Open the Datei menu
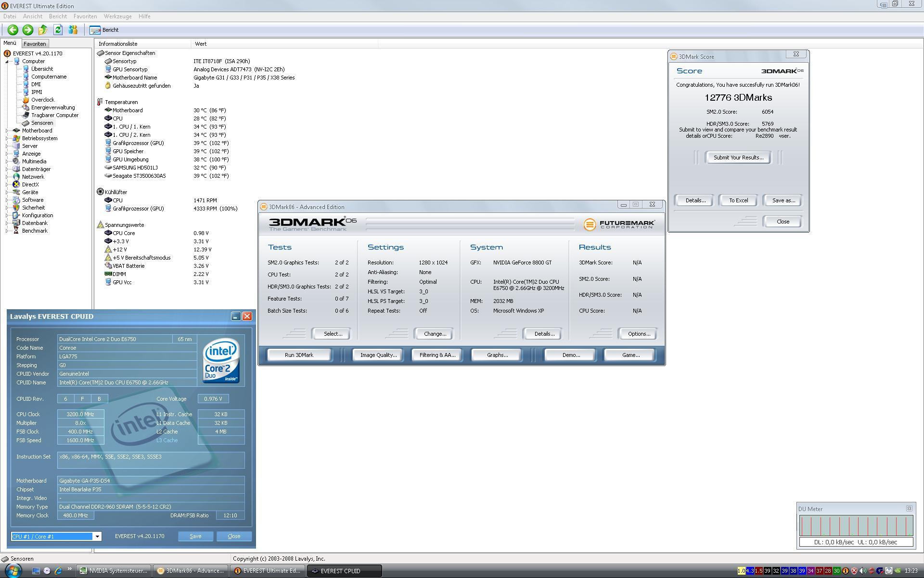The image size is (924, 578). tap(10, 16)
